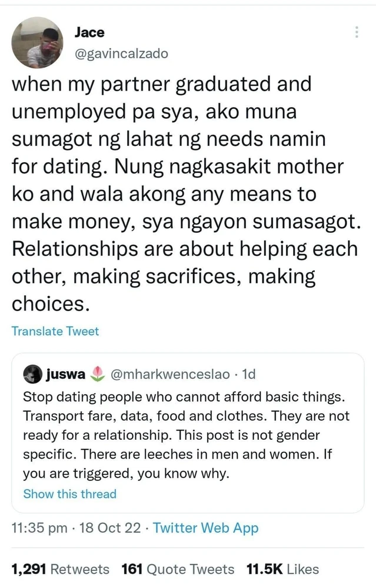Click the 11:35 pm tweet timestamp
376x588 pixels.
(39, 528)
